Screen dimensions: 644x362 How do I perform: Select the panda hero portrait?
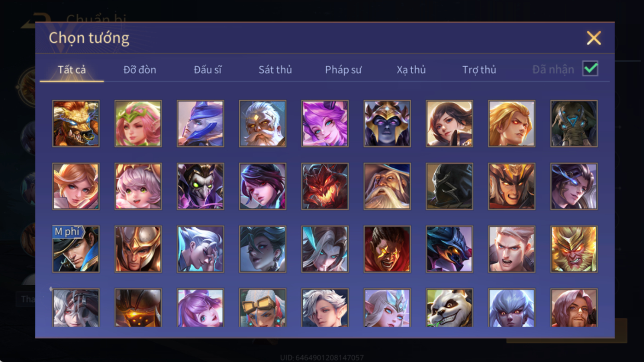tap(449, 308)
